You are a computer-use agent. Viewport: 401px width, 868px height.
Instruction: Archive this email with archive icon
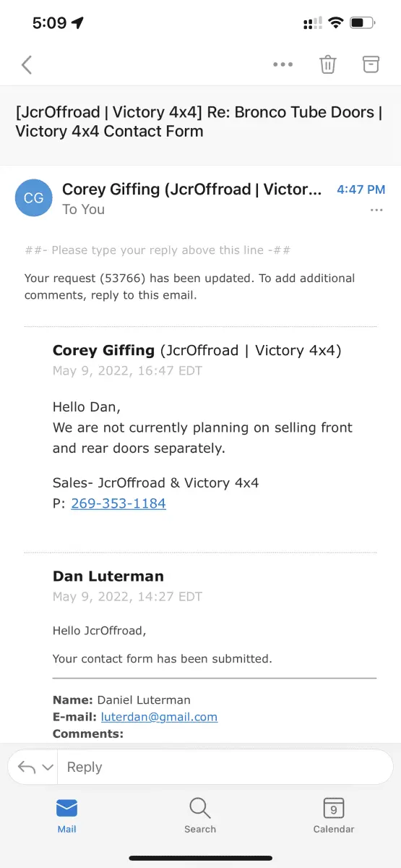click(x=371, y=64)
